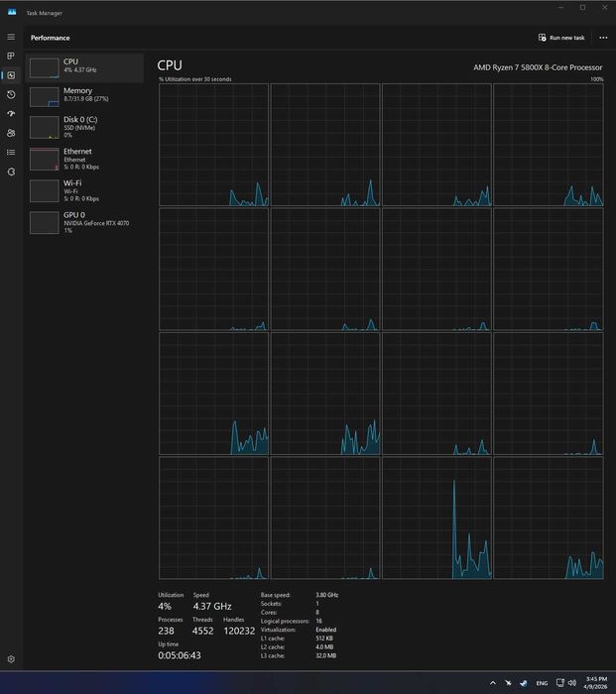Expand the taskbar hidden icons chevron
Image resolution: width=616 pixels, height=694 pixels.
click(x=493, y=683)
